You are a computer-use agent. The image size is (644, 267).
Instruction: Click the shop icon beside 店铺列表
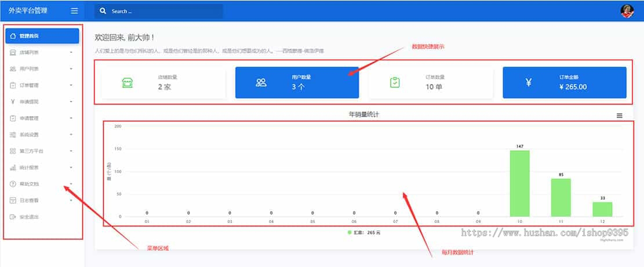point(13,53)
